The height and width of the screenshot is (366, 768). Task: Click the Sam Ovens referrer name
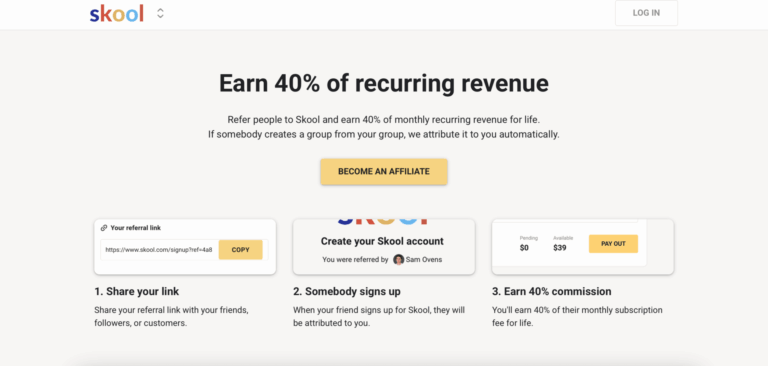[424, 260]
